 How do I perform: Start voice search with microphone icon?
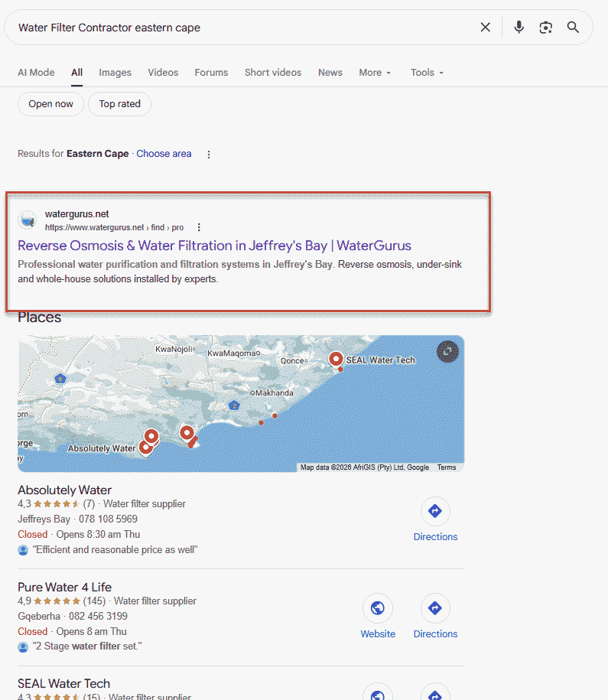(x=519, y=28)
